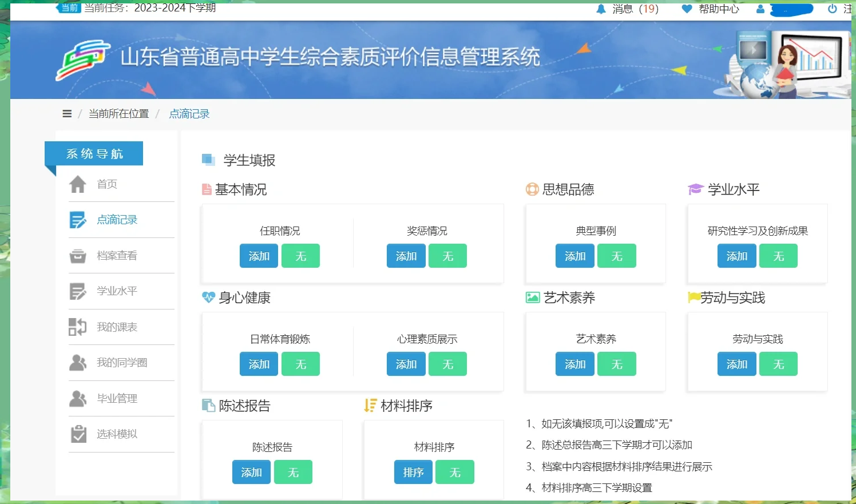The height and width of the screenshot is (504, 856).
Task: Click the 选科模拟 clipboard check icon
Action: tap(78, 434)
